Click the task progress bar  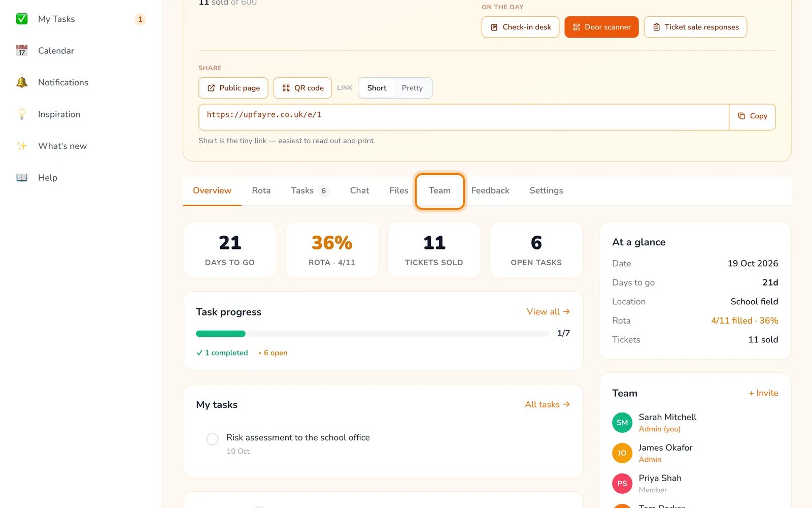[x=373, y=334]
